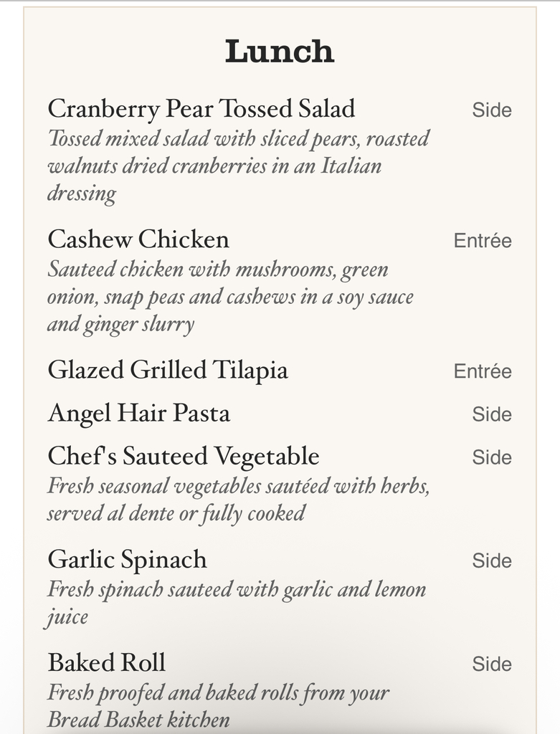
Task: Click the Side label beside Chef's Sauteed Vegetable
Action: point(492,457)
